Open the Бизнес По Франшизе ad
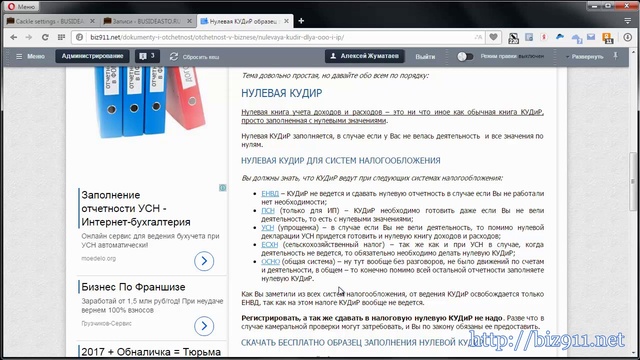 point(133,287)
